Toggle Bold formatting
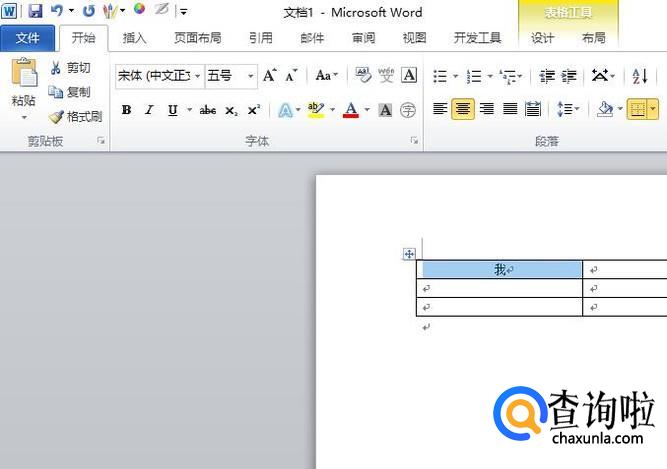The height and width of the screenshot is (469, 667). 126,110
